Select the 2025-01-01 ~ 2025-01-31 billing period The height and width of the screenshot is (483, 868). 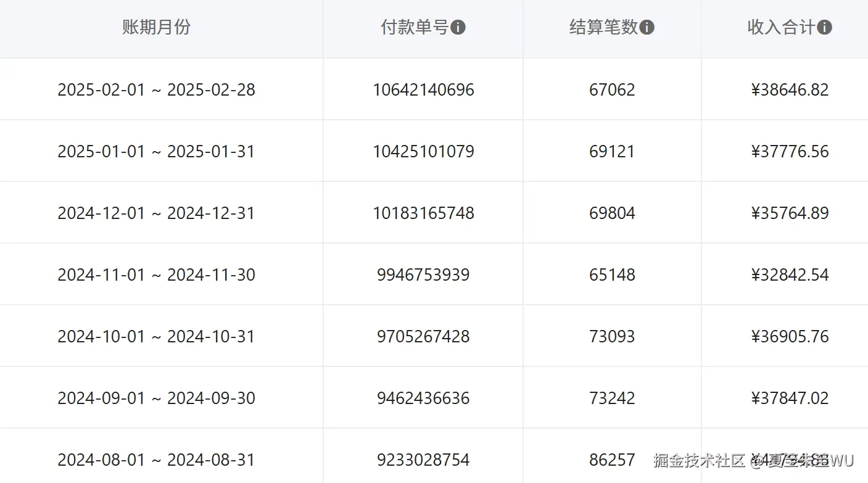tap(156, 151)
